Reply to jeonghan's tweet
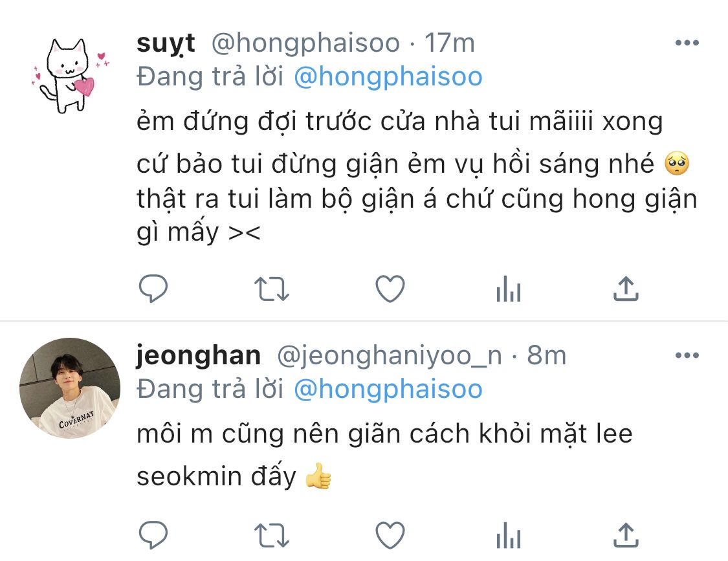The width and height of the screenshot is (728, 561). (x=153, y=535)
